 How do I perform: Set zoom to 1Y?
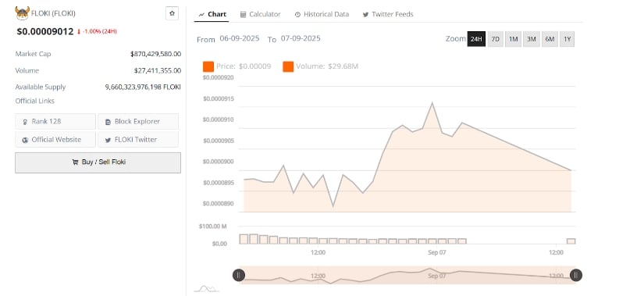click(568, 39)
